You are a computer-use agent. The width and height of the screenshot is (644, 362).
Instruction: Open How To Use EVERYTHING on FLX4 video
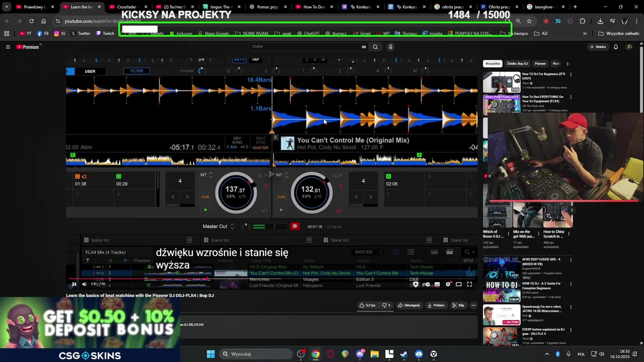tap(543, 99)
